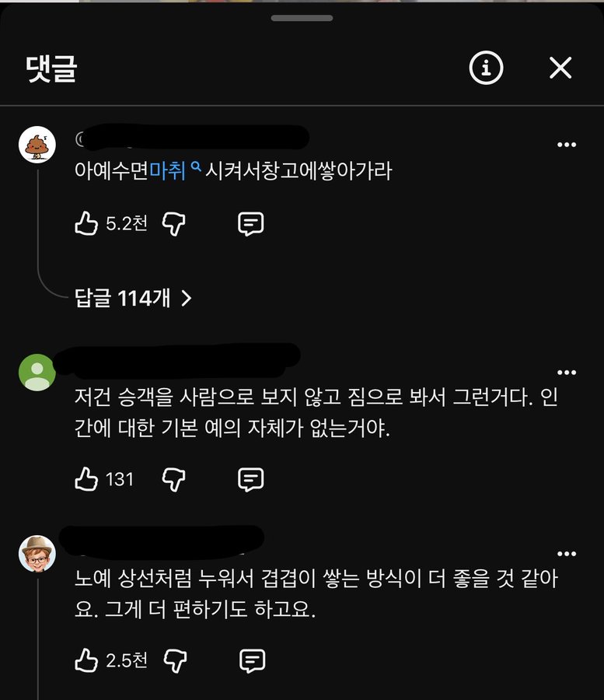
Task: Dislike the 노예 상선처럼 comment
Action: 175,660
